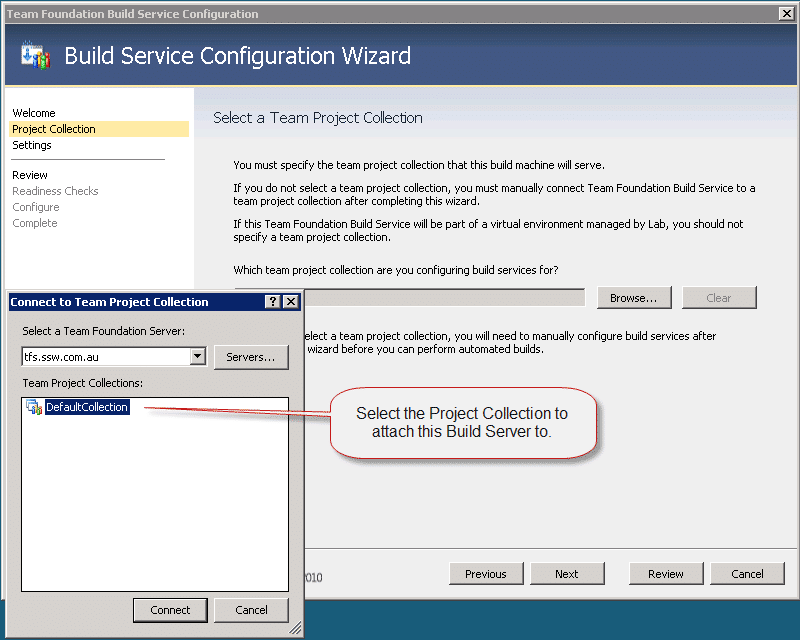Viewport: 800px width, 640px height.
Task: Go to the Welcome wizard step
Action: point(34,113)
